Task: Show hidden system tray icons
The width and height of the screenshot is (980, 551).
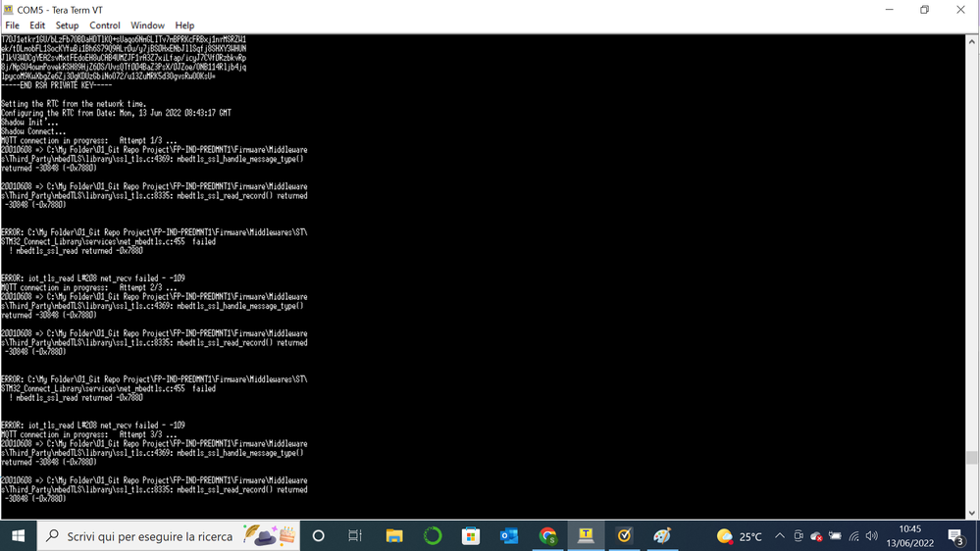Action: 779,536
